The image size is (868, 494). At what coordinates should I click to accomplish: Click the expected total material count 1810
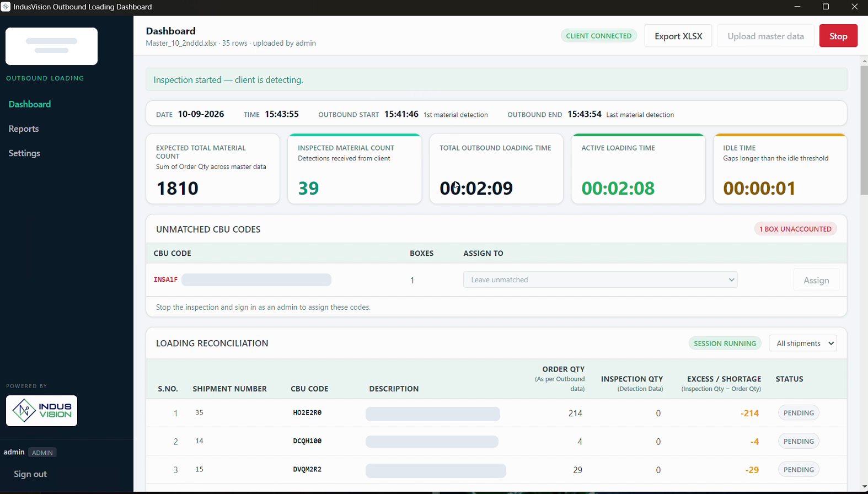[178, 189]
